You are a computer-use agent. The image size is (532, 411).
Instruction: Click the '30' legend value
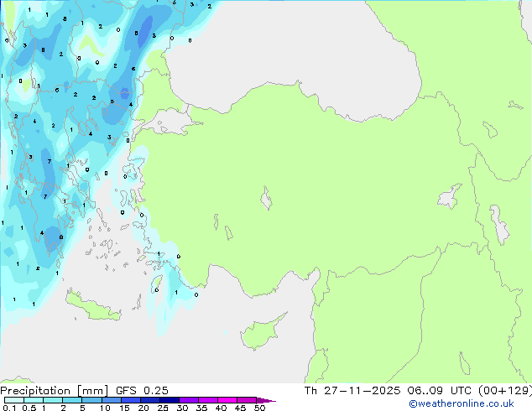click(x=182, y=408)
